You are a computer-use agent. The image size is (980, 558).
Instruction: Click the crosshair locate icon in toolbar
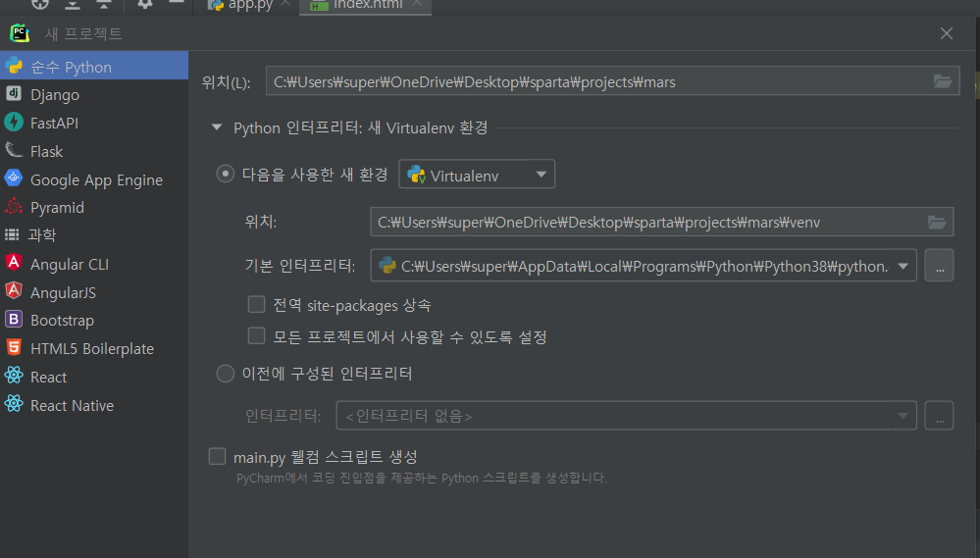click(40, 4)
